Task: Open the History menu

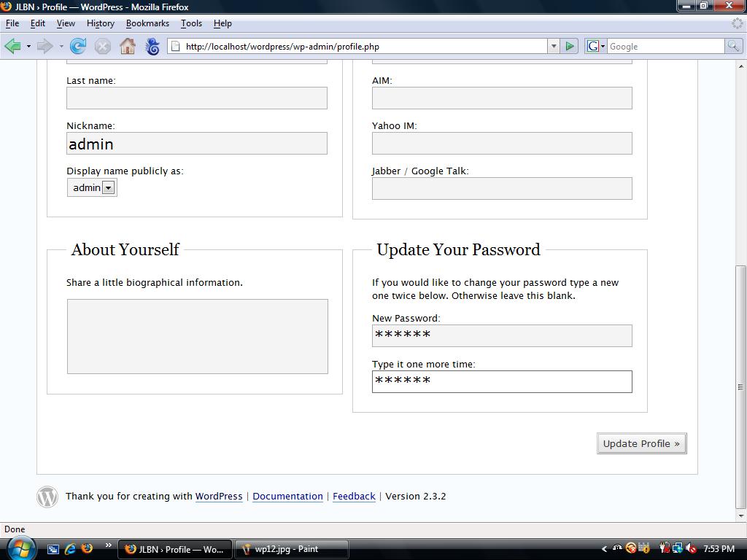Action: (100, 23)
